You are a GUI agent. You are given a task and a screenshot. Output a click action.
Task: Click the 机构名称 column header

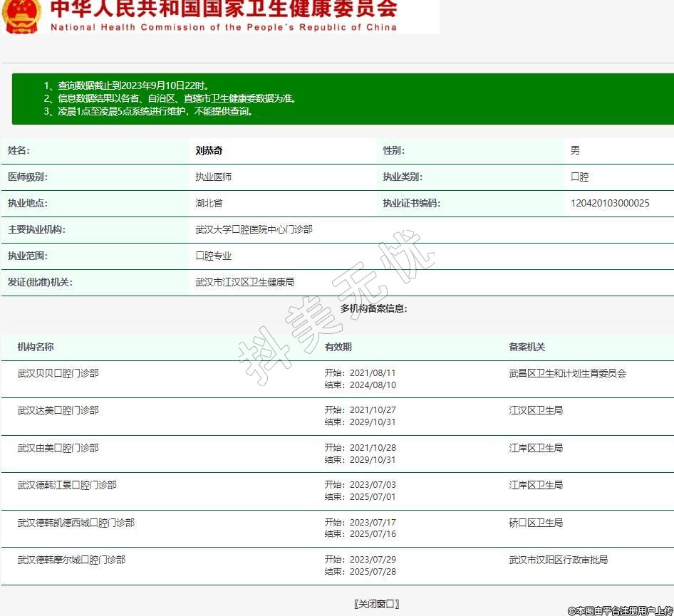(36, 348)
